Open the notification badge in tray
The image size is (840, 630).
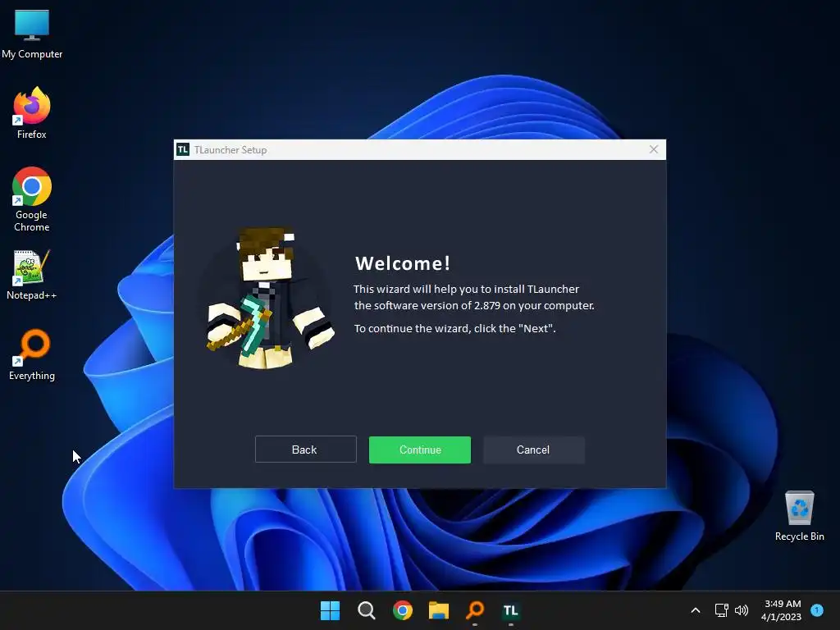click(x=817, y=609)
